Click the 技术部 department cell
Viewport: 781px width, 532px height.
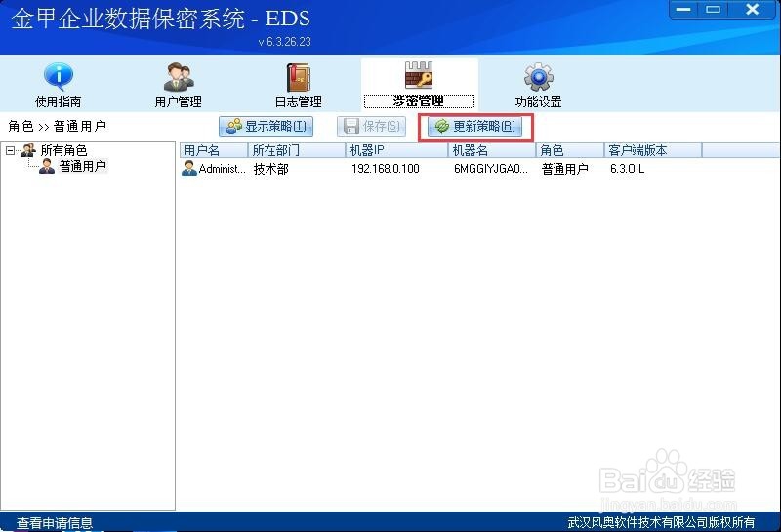271,169
